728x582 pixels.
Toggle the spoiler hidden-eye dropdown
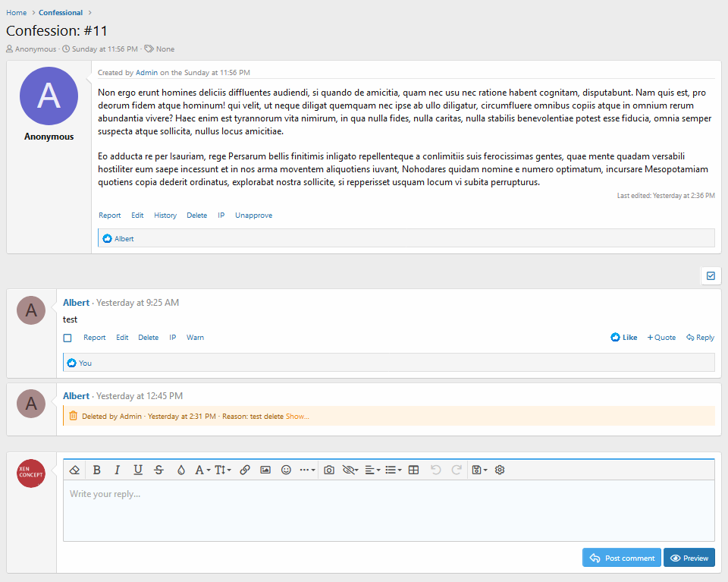point(350,470)
